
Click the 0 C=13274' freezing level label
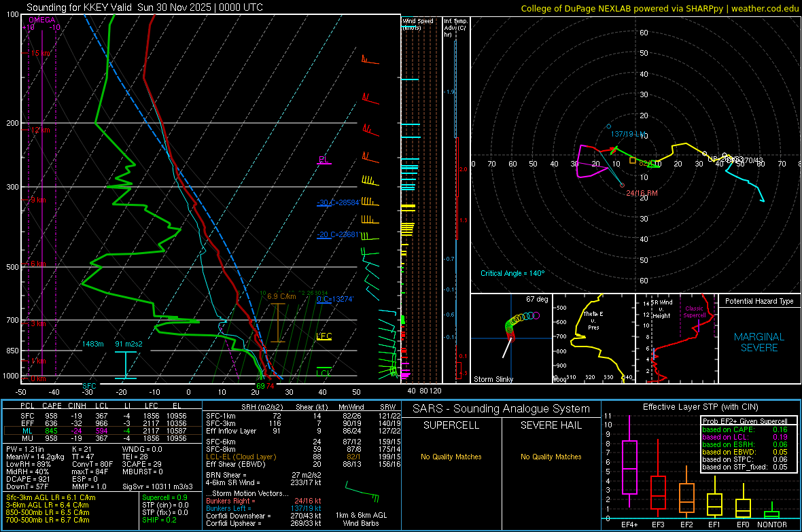click(335, 299)
